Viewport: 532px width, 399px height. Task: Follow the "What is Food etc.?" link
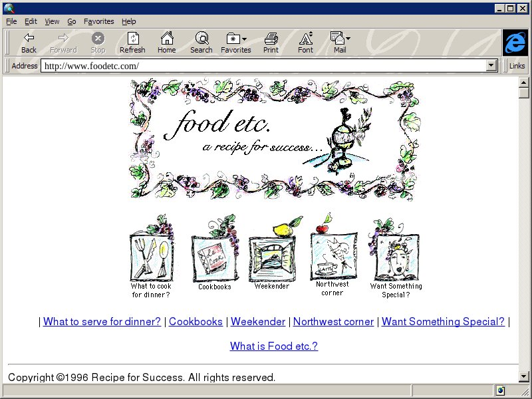pyautogui.click(x=274, y=346)
